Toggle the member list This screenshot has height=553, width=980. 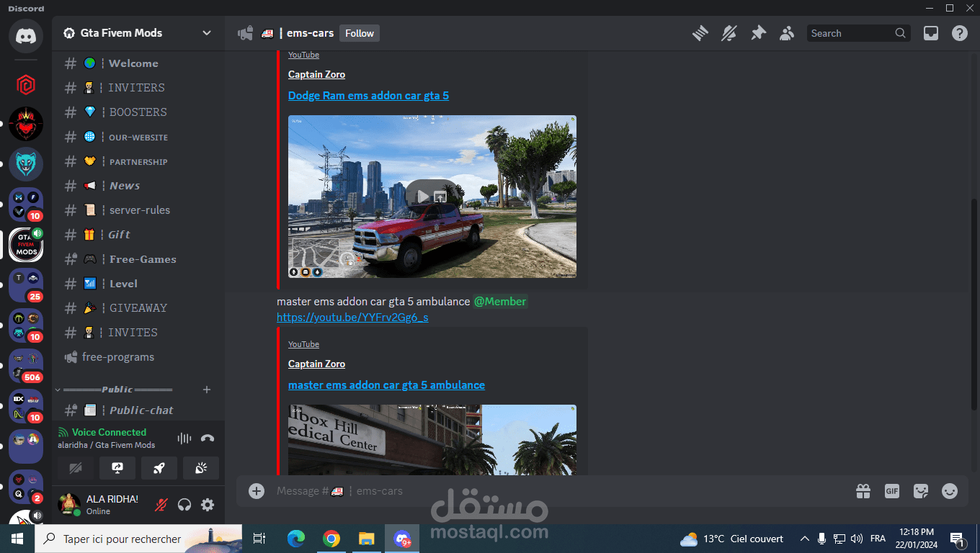(787, 33)
